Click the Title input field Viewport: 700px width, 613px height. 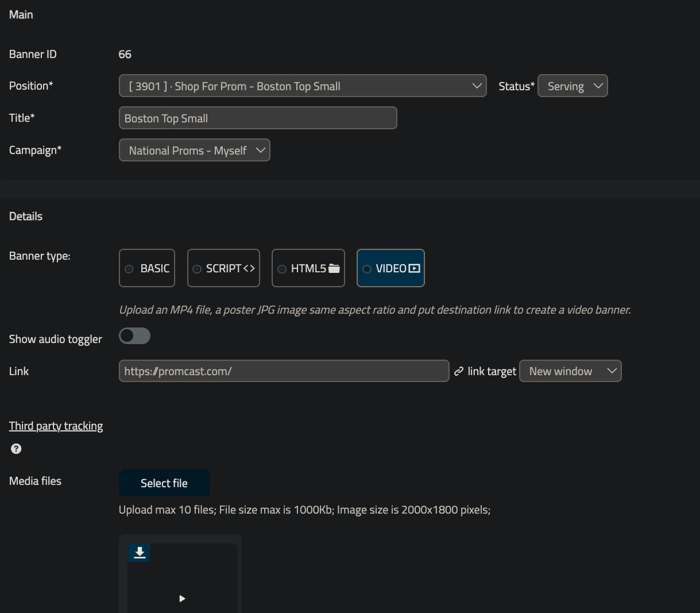coord(258,118)
